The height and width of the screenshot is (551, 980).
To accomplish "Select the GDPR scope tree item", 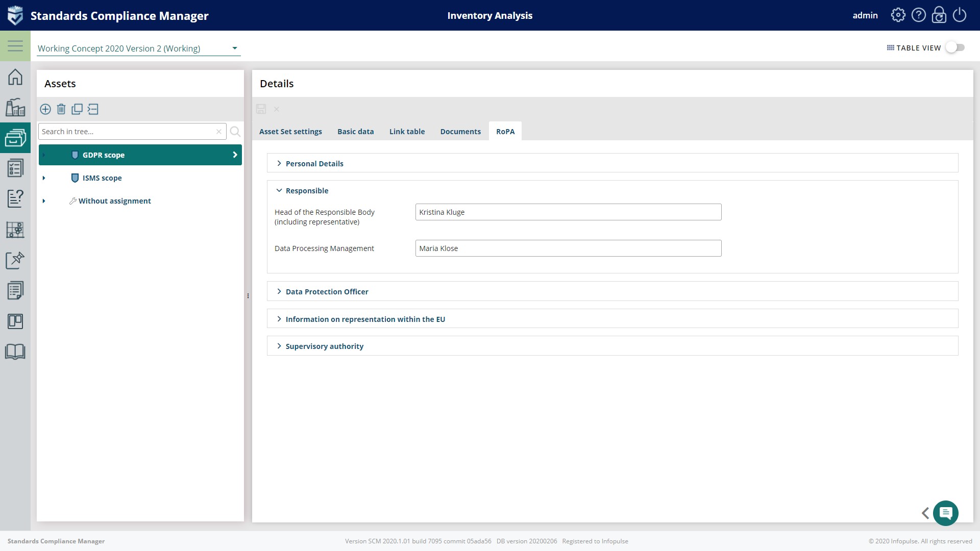I will tap(140, 155).
